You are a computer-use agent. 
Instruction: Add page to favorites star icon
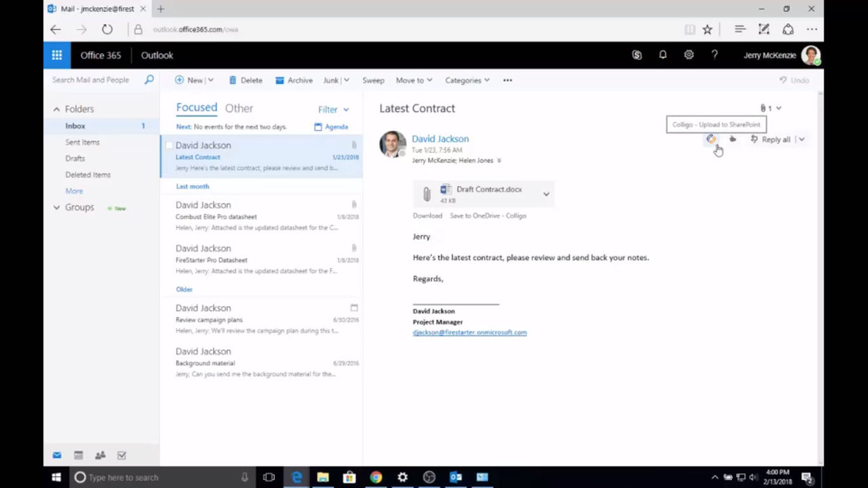(x=707, y=29)
